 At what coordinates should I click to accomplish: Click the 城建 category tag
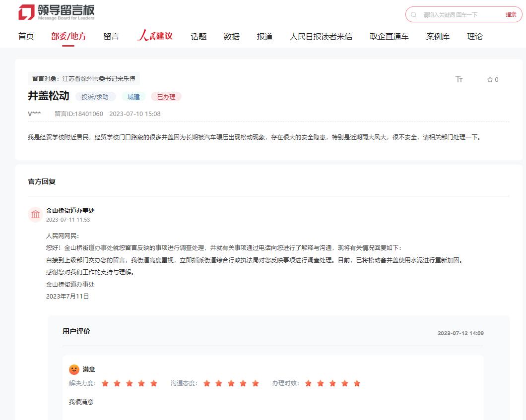click(x=133, y=97)
